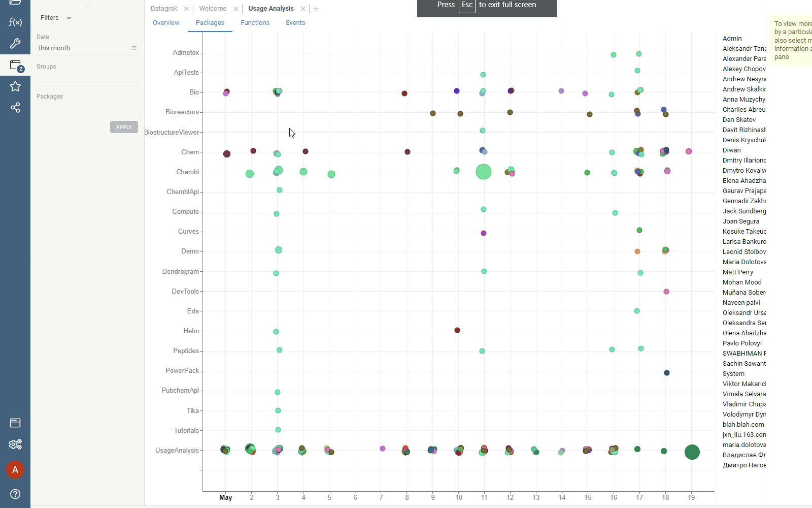This screenshot has height=508, width=812.
Task: Switch to the Functions tab
Action: pyautogui.click(x=255, y=23)
